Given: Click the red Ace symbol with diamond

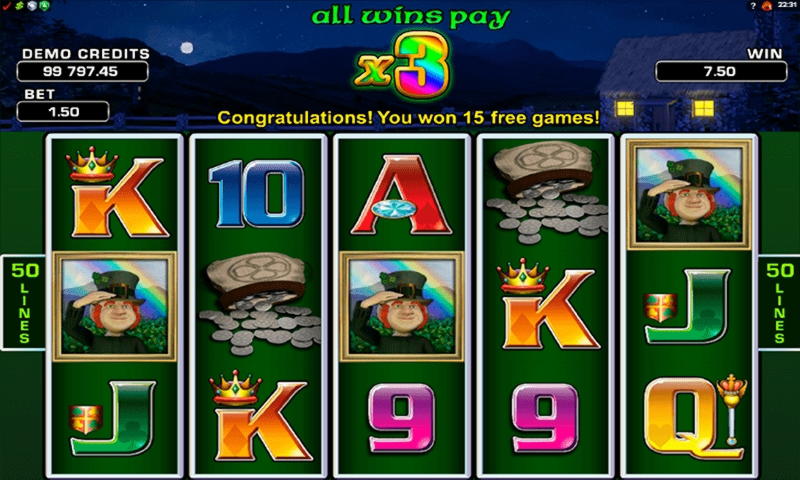Looking at the screenshot, I should [401, 195].
